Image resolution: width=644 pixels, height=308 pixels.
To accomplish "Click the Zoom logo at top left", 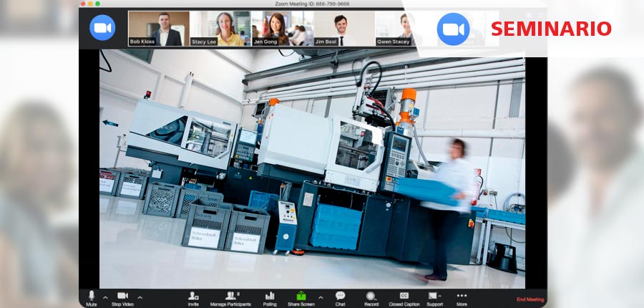I will [102, 27].
